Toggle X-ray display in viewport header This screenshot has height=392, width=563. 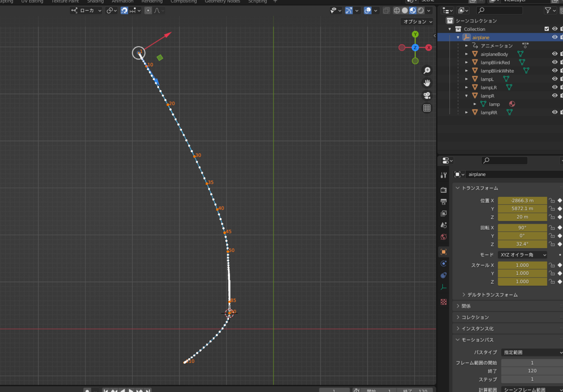point(386,10)
